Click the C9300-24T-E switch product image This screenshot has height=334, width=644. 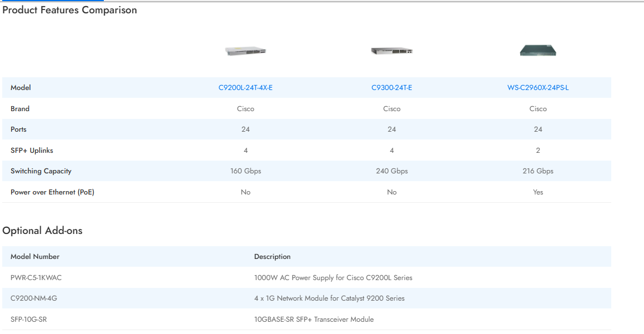click(392, 51)
